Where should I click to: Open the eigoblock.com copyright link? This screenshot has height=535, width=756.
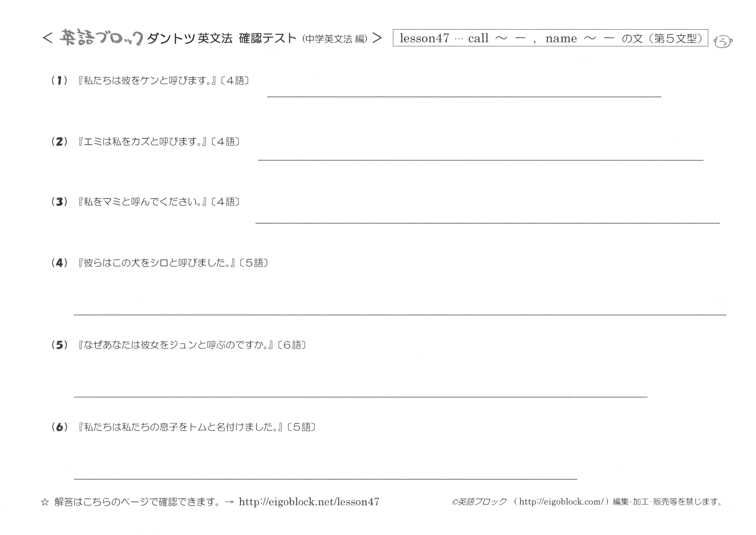[561, 502]
